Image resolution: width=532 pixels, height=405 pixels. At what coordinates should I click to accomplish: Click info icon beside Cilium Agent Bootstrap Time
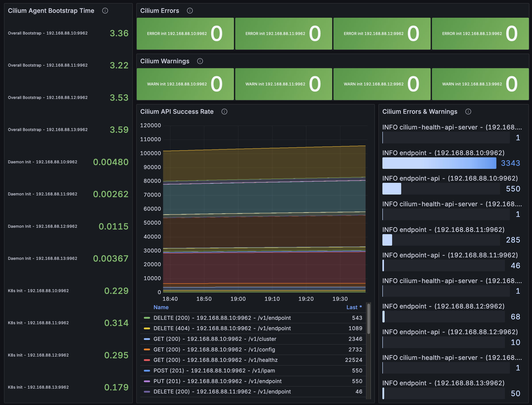coord(105,11)
